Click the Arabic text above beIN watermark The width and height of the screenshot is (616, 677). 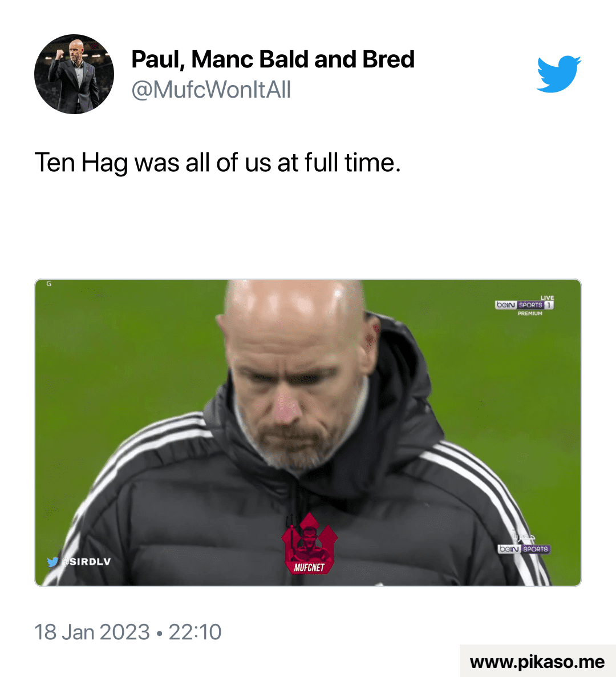524,537
